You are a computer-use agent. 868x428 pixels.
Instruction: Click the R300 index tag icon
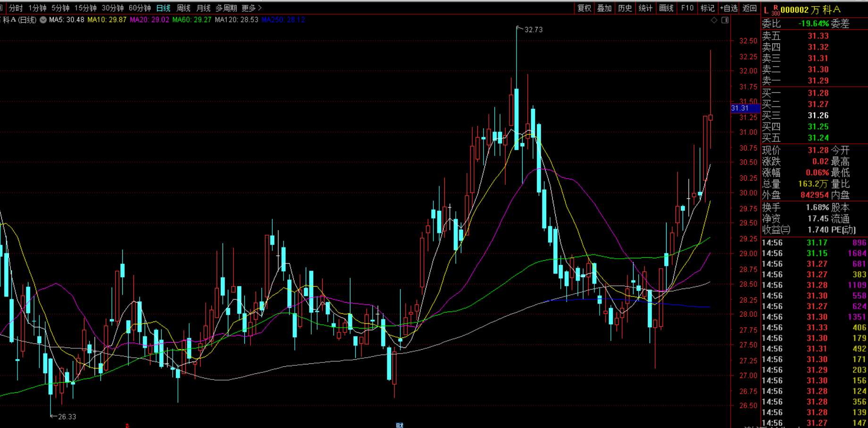pyautogui.click(x=775, y=10)
